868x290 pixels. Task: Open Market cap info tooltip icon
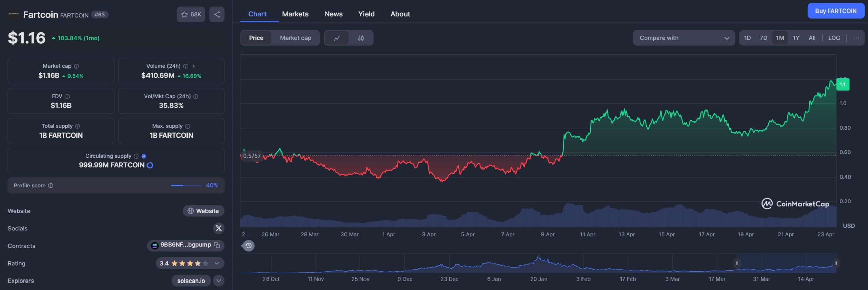[x=76, y=66]
